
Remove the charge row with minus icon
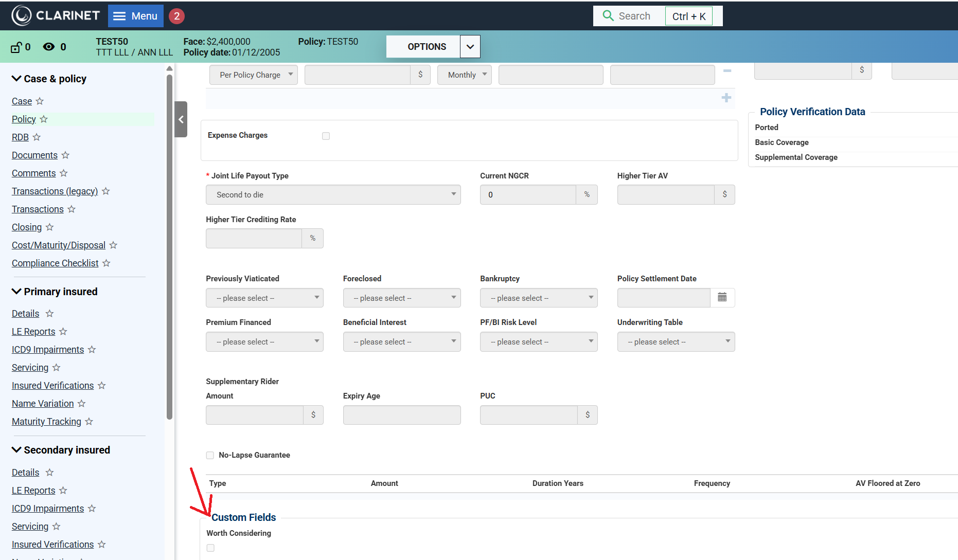click(727, 71)
